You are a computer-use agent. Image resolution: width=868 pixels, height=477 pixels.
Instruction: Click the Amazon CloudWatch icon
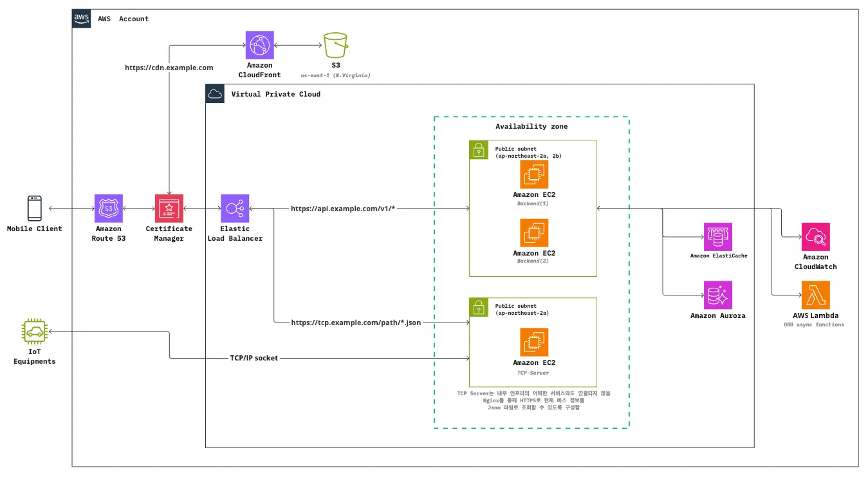coord(815,237)
